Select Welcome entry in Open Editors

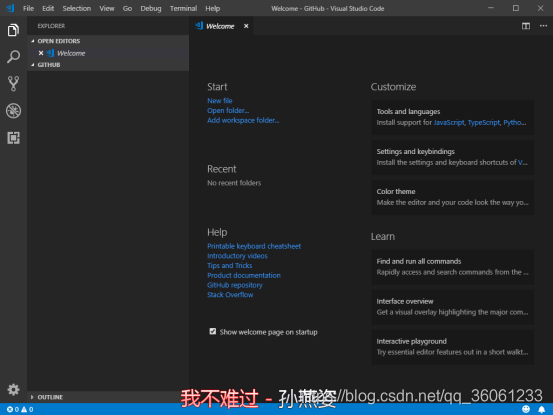[108, 53]
